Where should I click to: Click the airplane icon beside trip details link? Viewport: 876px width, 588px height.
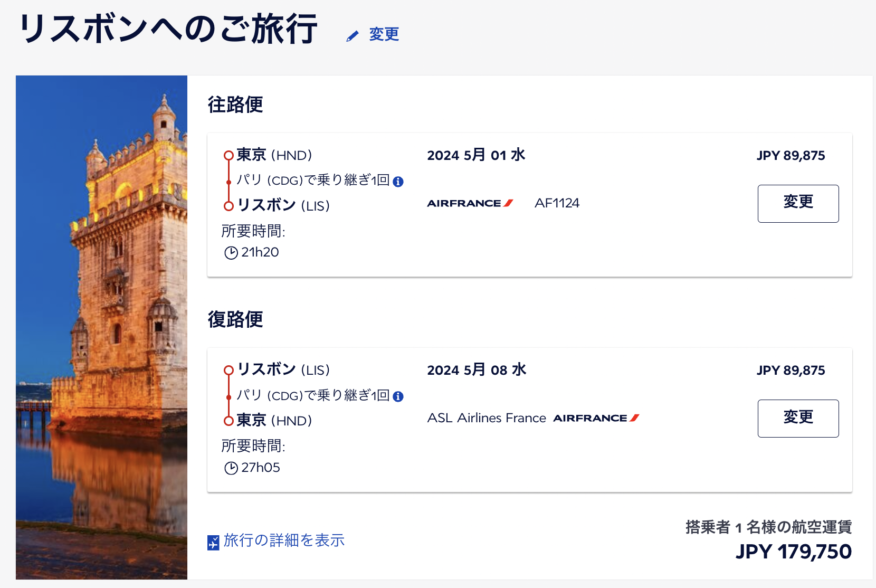tap(213, 542)
